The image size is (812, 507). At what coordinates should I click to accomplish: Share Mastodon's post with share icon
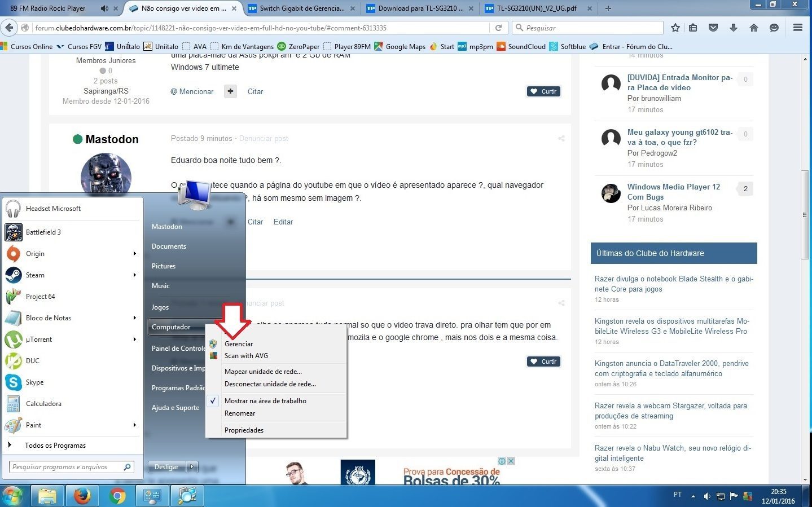561,138
